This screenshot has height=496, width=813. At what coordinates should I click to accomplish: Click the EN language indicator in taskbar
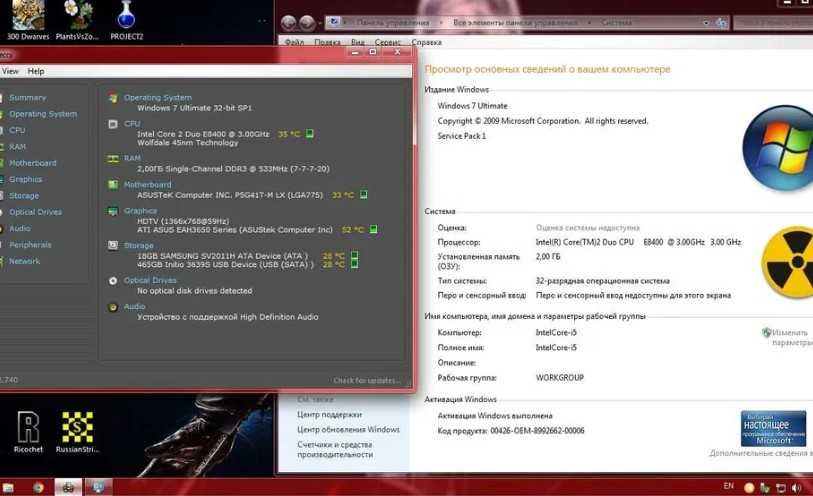728,486
